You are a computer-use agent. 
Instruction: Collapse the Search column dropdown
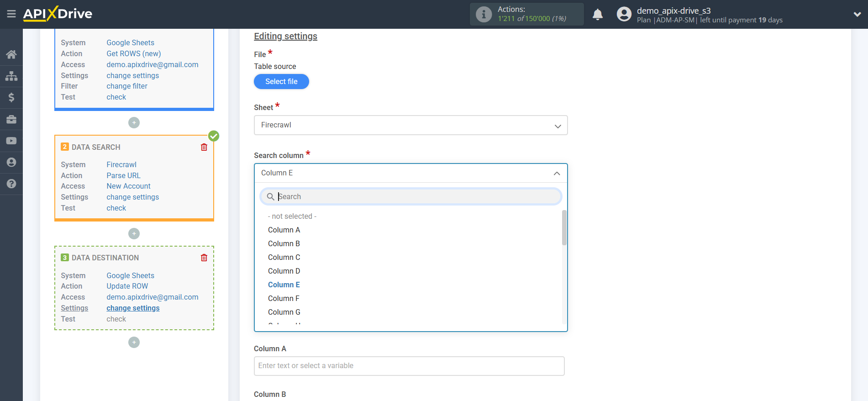click(x=410, y=173)
